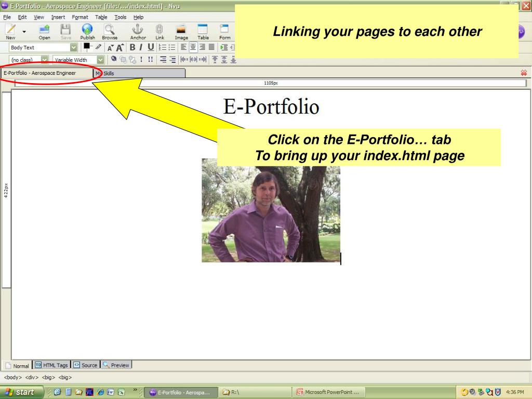Viewport: 532px width, 399px height.
Task: Open the Windows start menu
Action: 21,392
